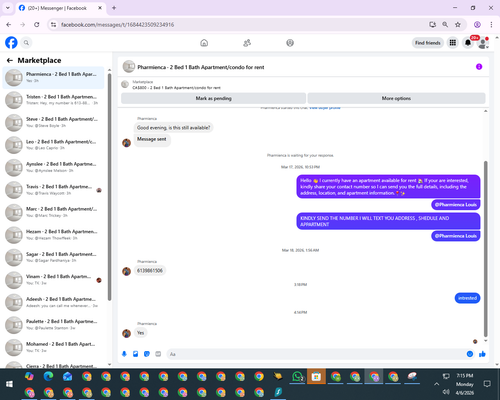Close the Messenger | Facebook tab
The height and width of the screenshot is (400, 500).
100,8
